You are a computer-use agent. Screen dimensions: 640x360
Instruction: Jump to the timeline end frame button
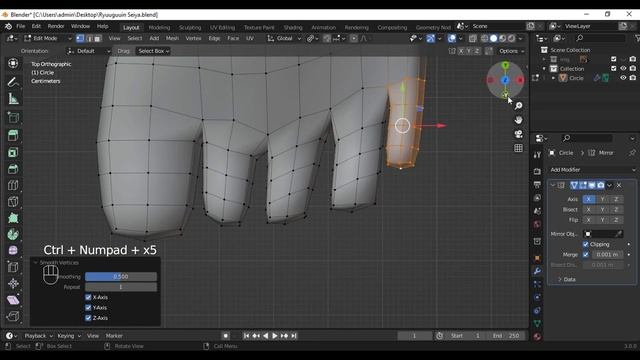(294, 336)
